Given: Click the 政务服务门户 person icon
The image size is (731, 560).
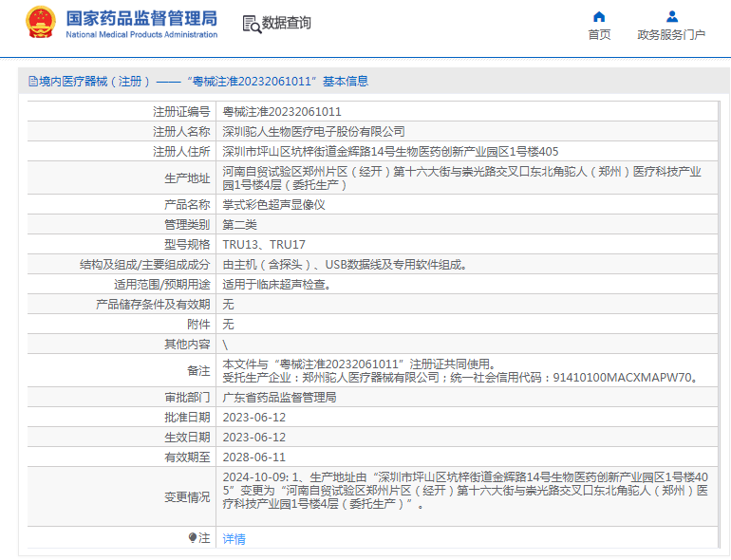Looking at the screenshot, I should click(672, 17).
